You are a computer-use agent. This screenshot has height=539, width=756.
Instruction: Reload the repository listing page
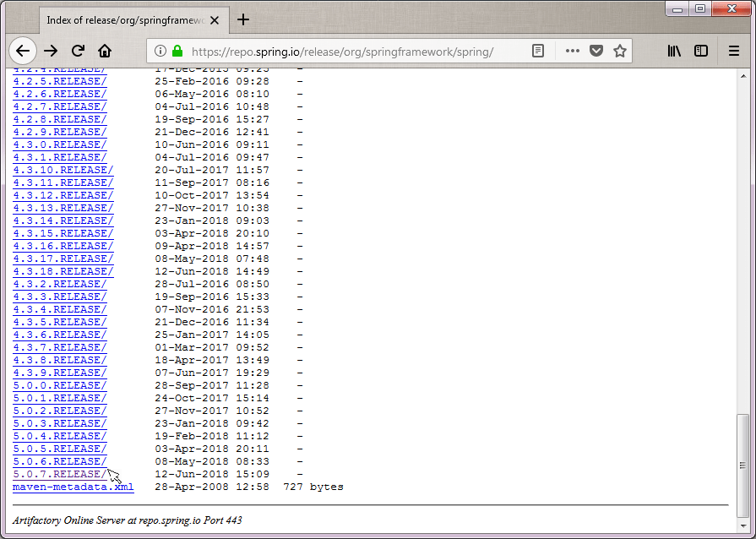click(79, 51)
